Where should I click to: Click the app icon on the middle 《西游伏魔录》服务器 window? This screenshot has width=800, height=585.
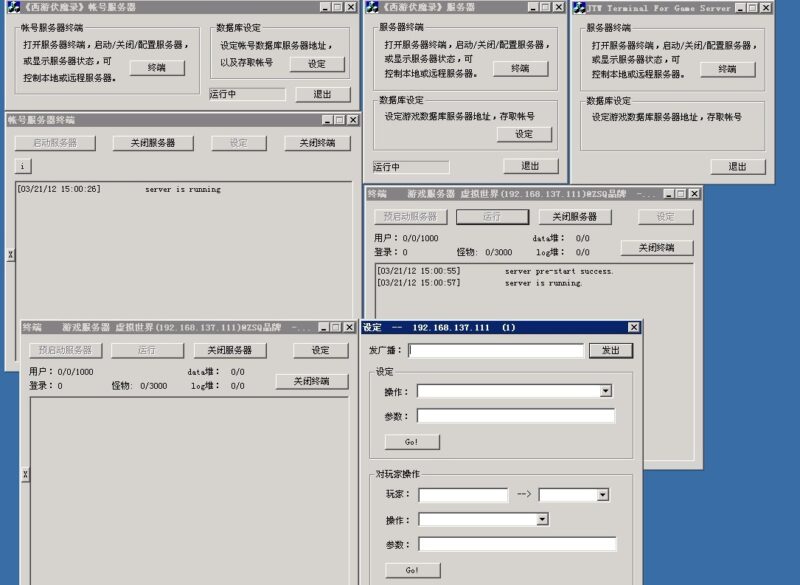[371, 9]
